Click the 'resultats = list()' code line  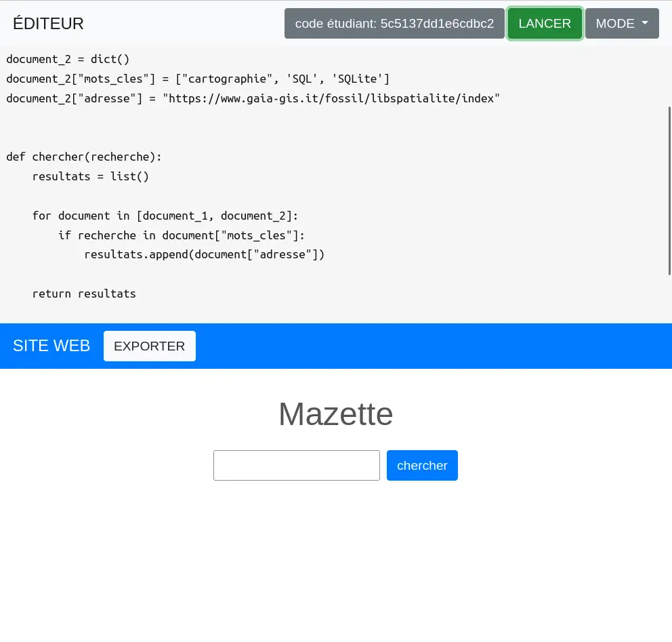point(90,177)
